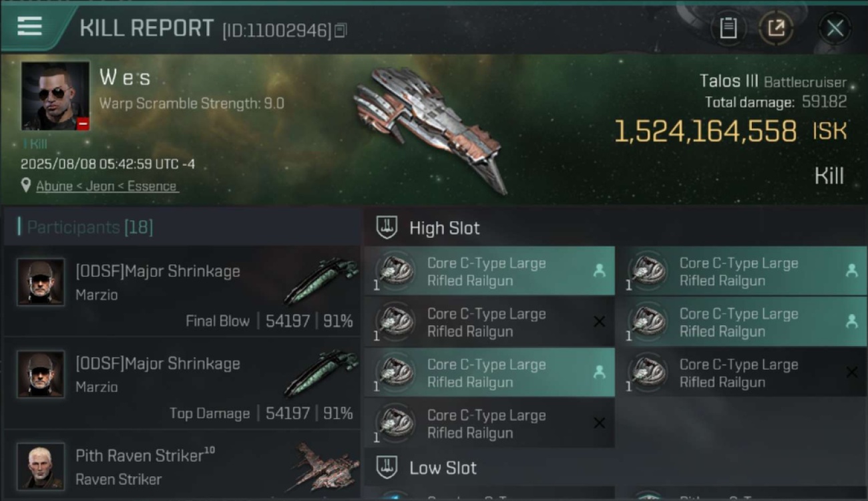Open the clipboard icon in header
868x501 pixels.
tap(728, 28)
